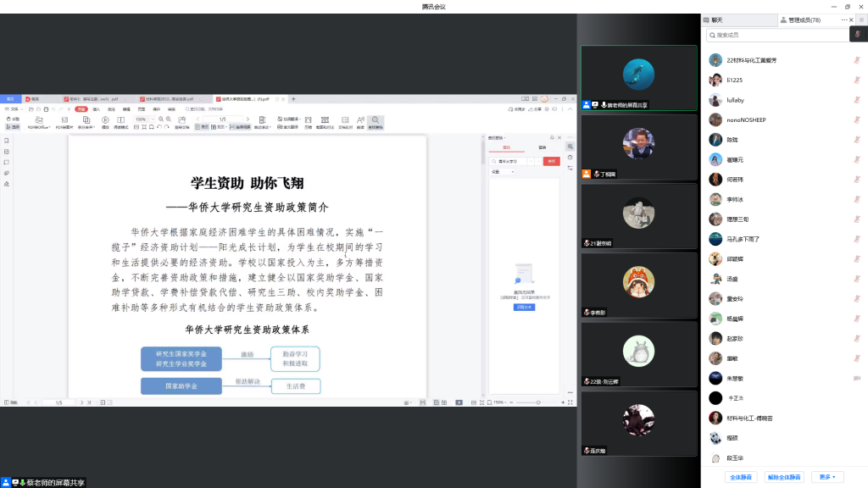Toggle mute icon for member nonoNOSHEEP
This screenshot has width=868, height=488.
(857, 119)
